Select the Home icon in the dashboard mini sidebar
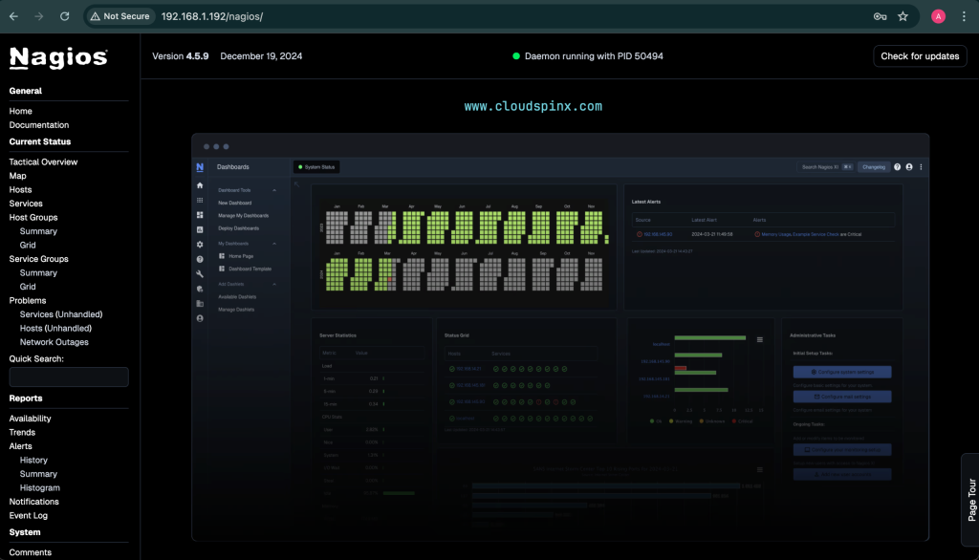 (x=200, y=184)
